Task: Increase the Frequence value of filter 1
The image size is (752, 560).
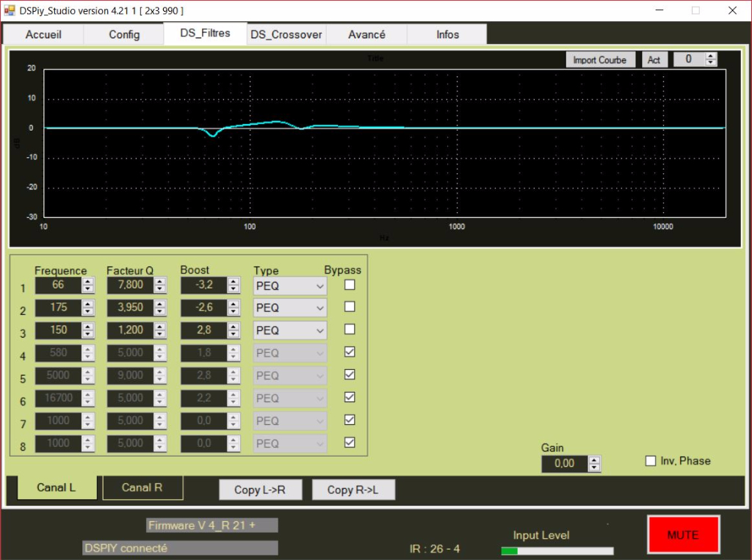Action: [x=88, y=281]
